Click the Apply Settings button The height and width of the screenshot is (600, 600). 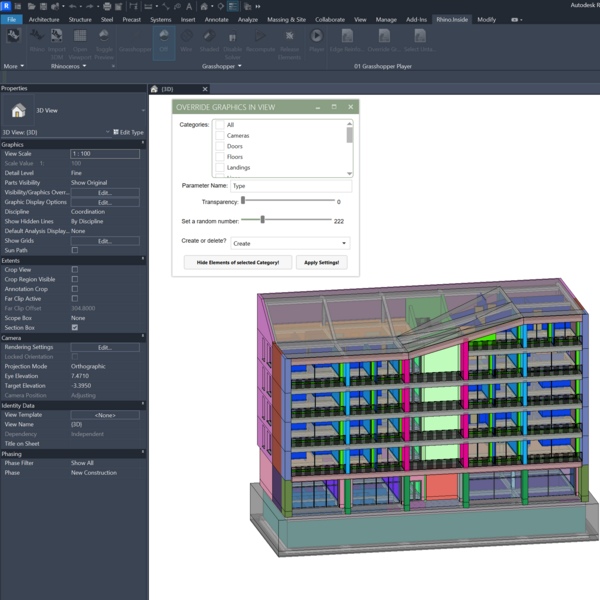tap(321, 262)
